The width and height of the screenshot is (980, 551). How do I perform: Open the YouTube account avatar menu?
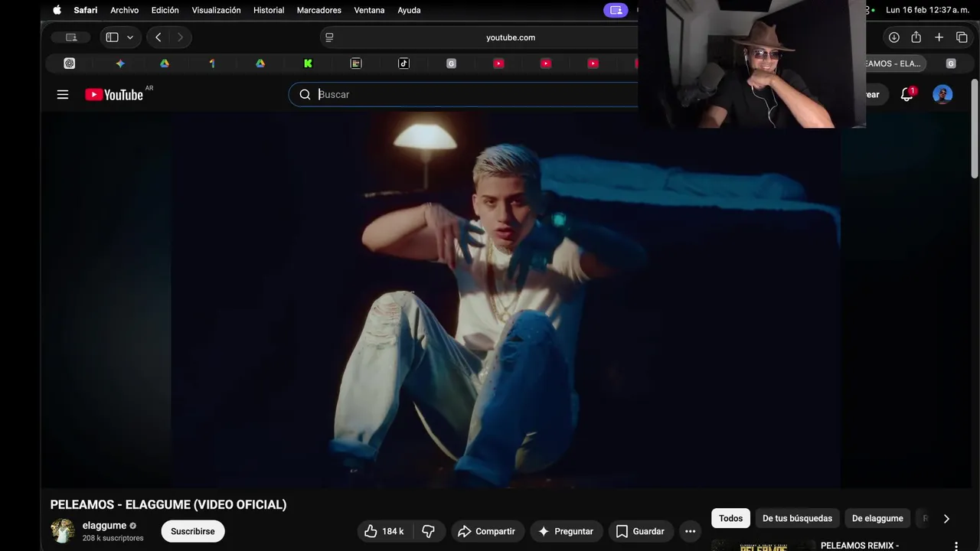pos(942,94)
